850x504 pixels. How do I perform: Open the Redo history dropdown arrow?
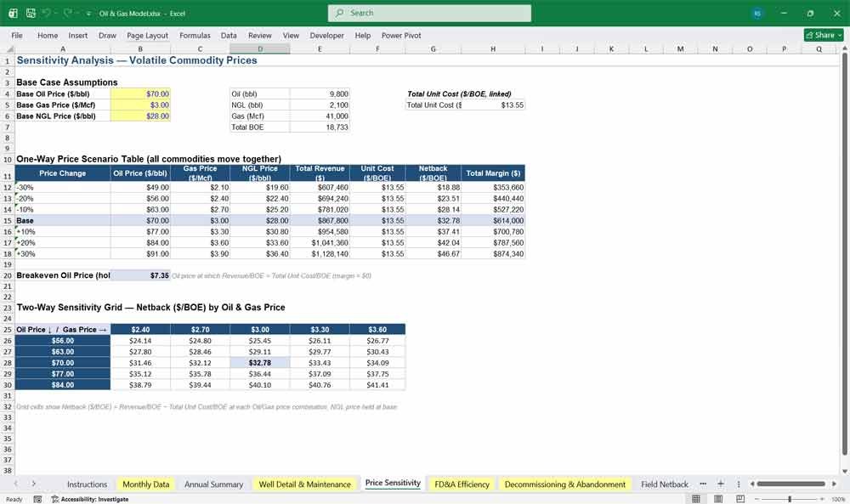pos(76,13)
